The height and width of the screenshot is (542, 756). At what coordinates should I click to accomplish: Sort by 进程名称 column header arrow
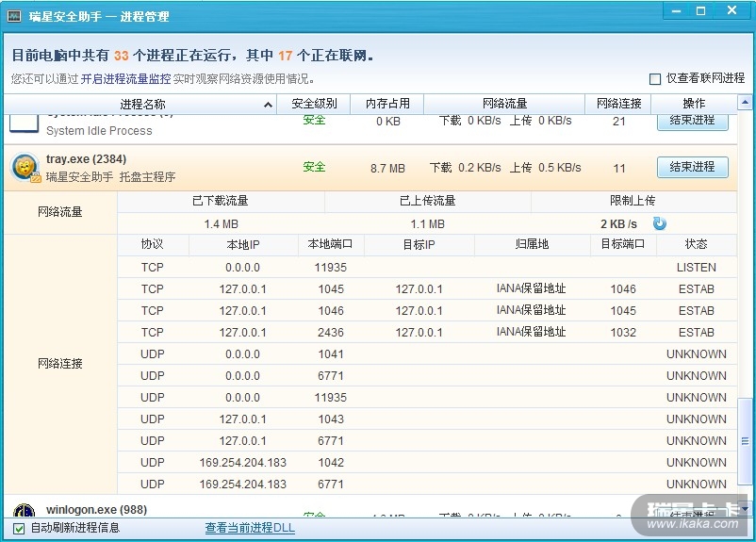pos(268,105)
